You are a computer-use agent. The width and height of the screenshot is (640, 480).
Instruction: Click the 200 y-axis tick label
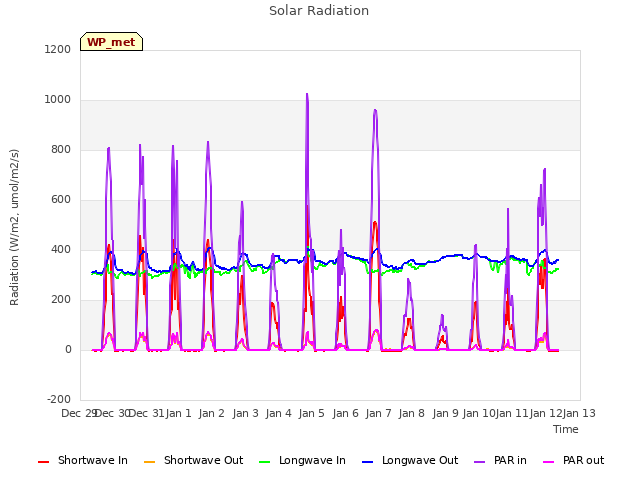[x=61, y=300]
